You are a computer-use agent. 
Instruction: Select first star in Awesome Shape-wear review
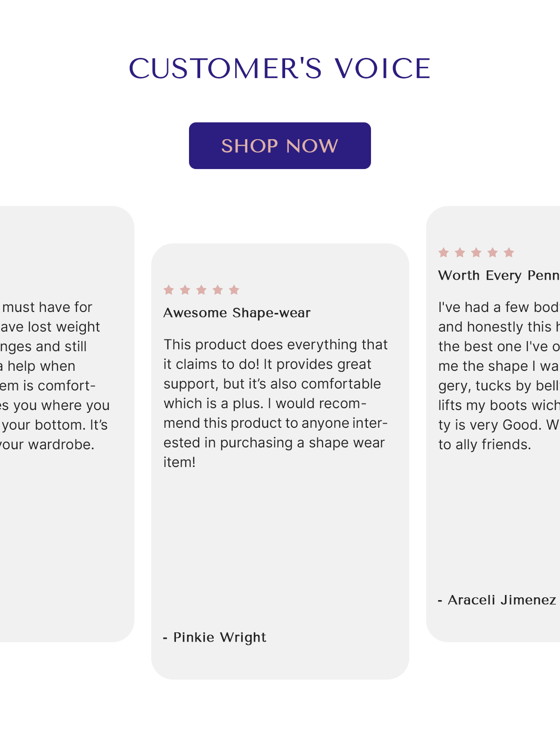169,290
